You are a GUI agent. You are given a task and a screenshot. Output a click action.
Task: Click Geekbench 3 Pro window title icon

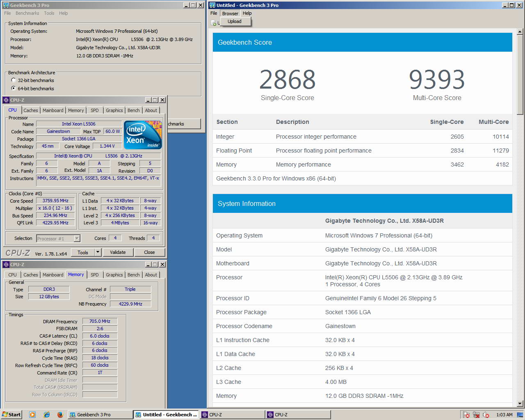click(6, 5)
